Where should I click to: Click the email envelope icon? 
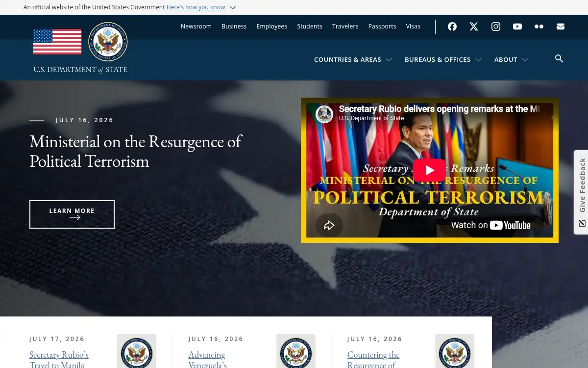pyautogui.click(x=561, y=26)
